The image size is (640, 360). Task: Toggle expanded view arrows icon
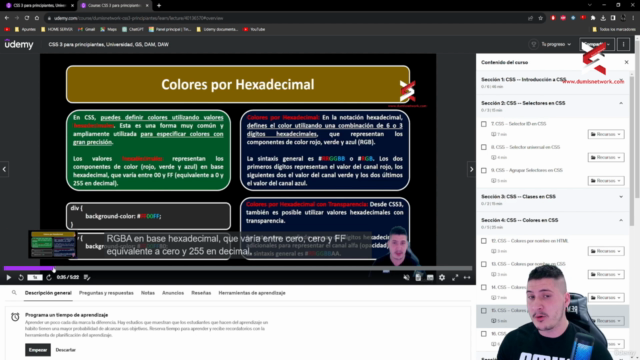(x=467, y=278)
